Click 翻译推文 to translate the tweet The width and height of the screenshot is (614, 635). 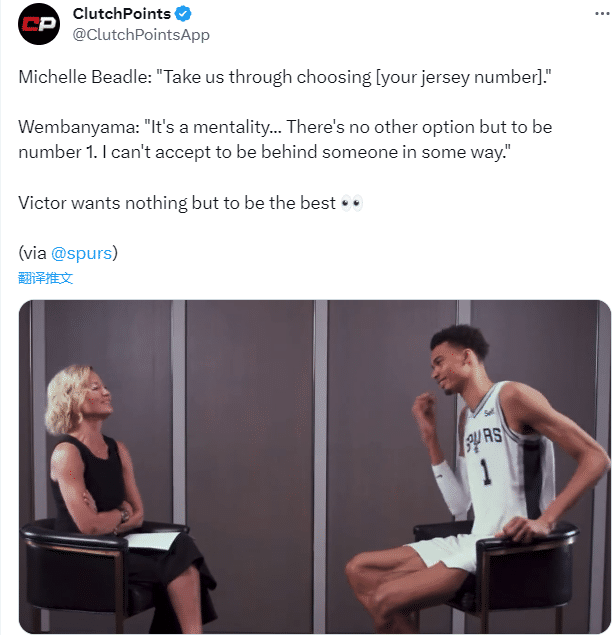pos(45,278)
